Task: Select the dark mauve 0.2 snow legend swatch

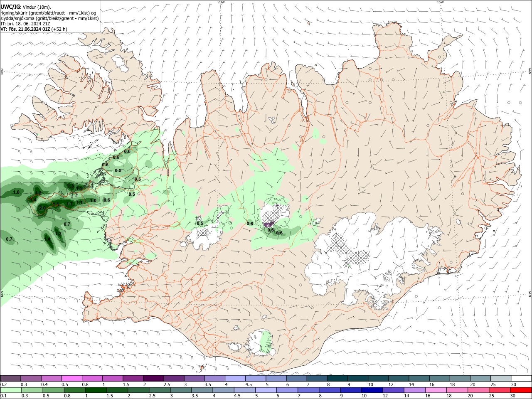Action: click(x=10, y=378)
